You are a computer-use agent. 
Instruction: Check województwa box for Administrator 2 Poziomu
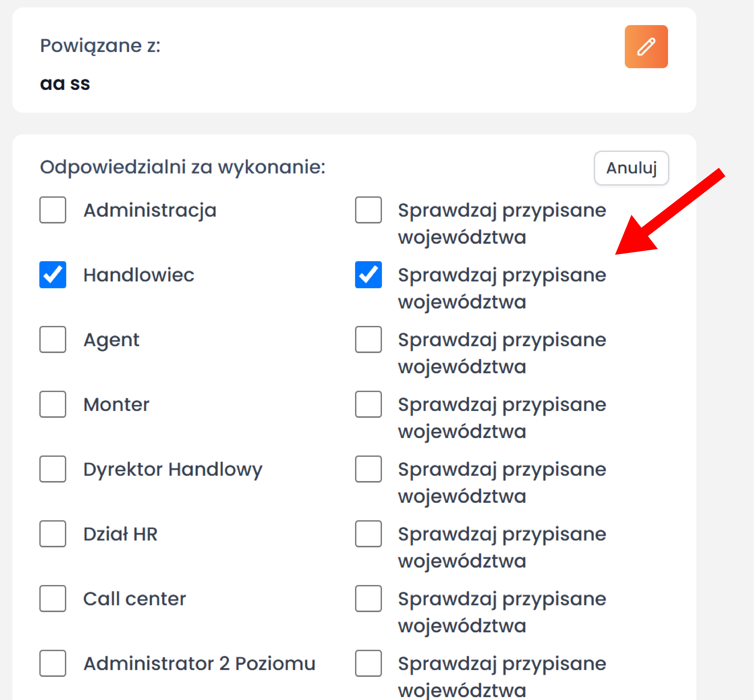coord(368,663)
